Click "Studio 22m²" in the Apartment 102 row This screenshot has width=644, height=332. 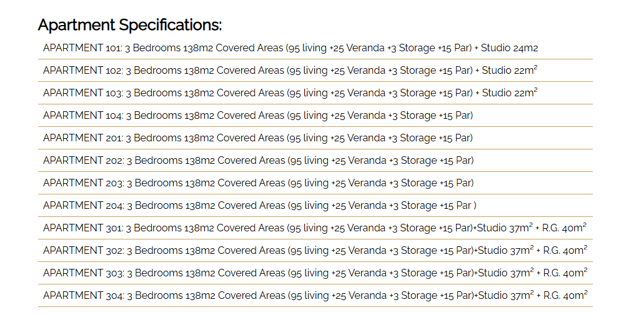pyautogui.click(x=509, y=71)
